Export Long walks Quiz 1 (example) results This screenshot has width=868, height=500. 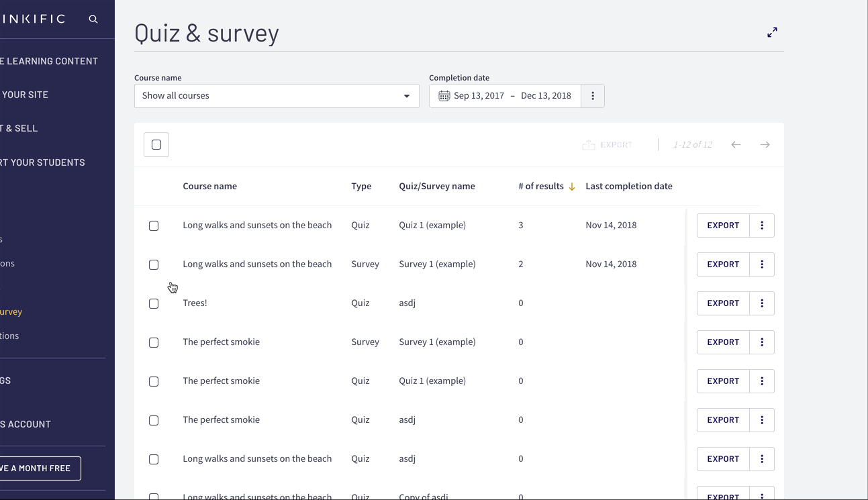[723, 226]
